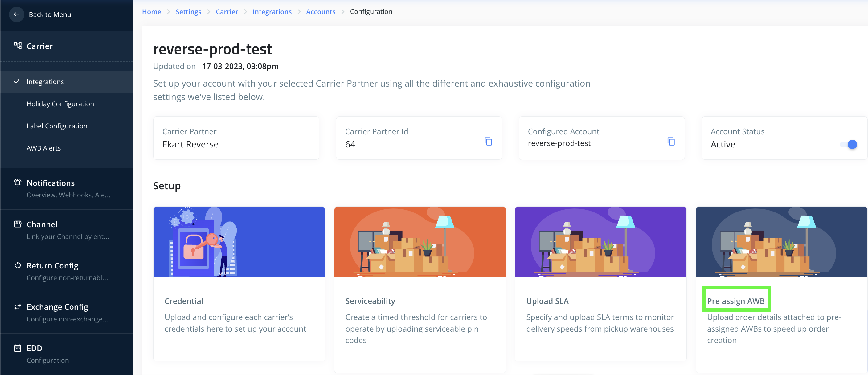This screenshot has height=375, width=868.
Task: Click the EDD calendar icon
Action: pos(18,348)
